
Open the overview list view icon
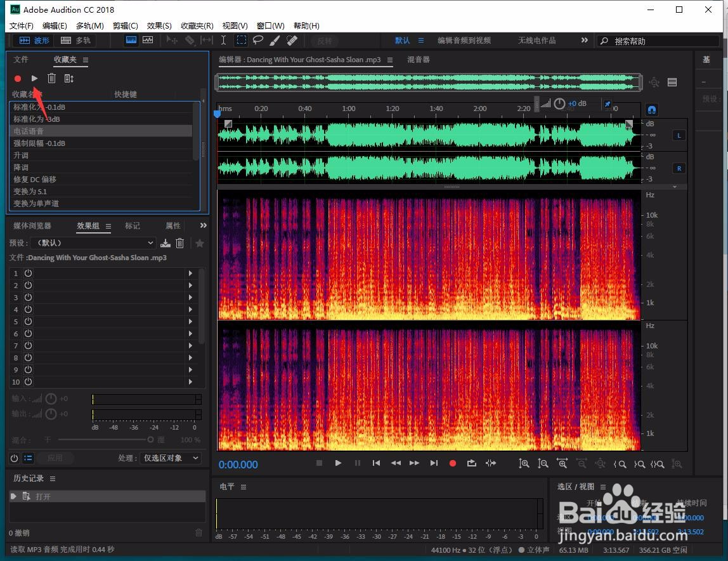(672, 82)
